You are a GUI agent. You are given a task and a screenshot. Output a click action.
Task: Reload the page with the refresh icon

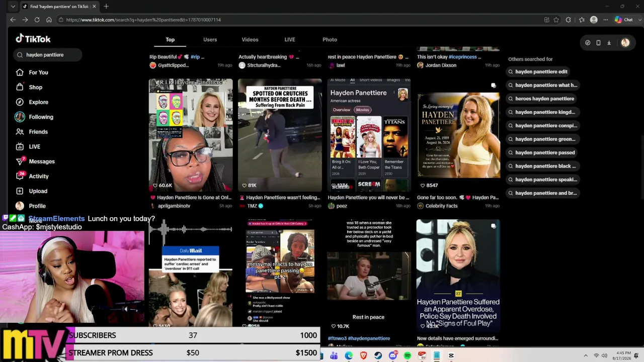37,20
